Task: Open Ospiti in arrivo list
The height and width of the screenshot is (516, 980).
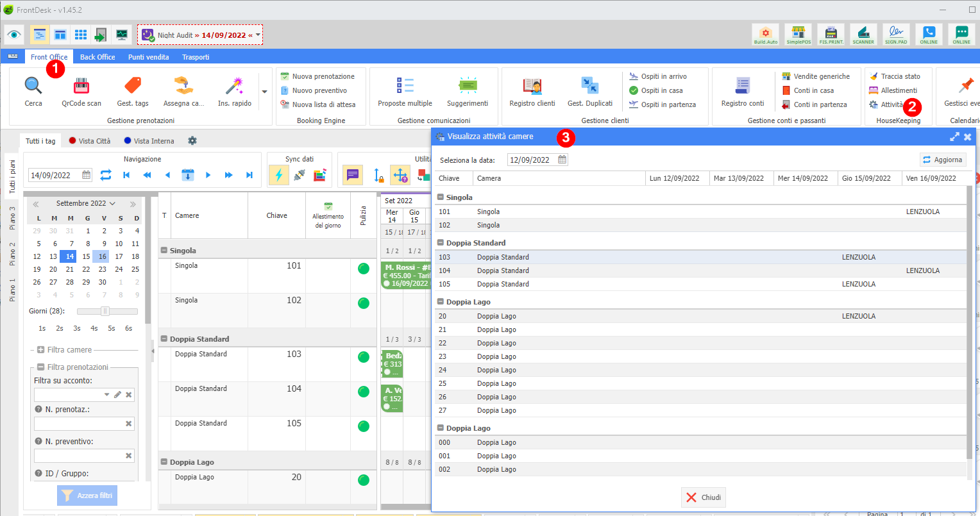Action: (657, 76)
